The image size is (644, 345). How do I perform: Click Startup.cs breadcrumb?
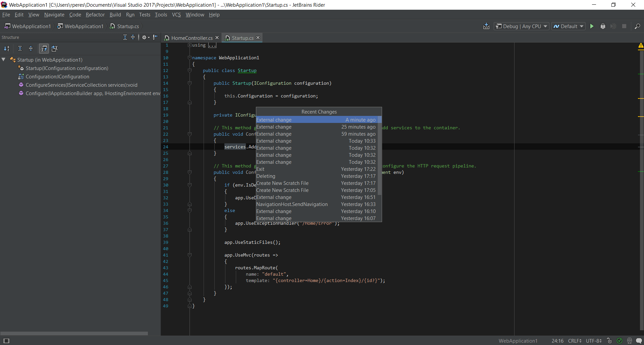tap(124, 26)
